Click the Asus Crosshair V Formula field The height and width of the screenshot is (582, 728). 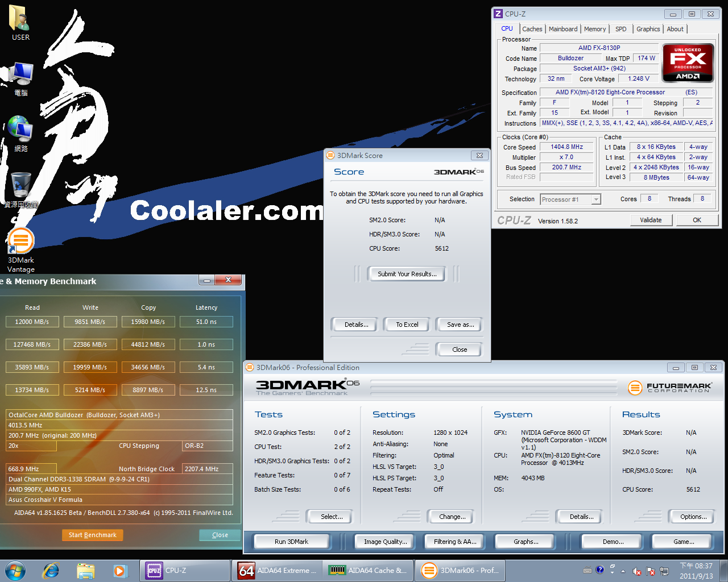[119, 500]
